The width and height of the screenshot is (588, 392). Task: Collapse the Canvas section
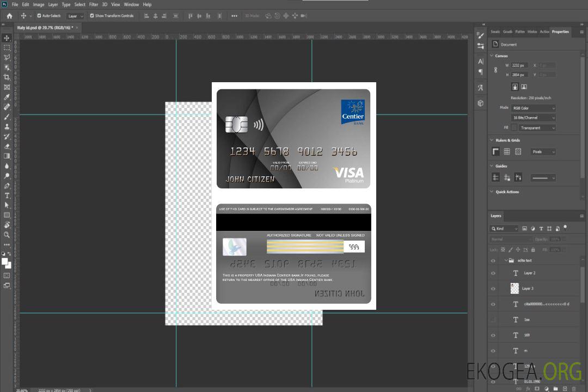492,56
